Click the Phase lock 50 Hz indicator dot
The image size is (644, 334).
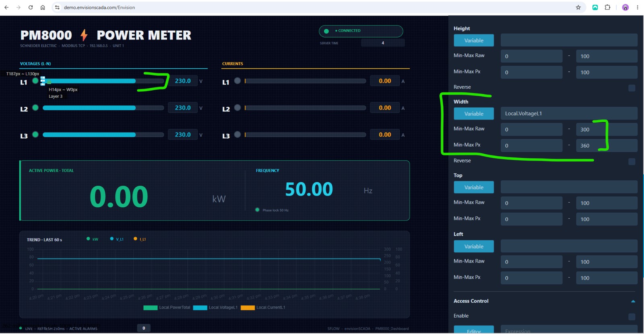point(257,210)
